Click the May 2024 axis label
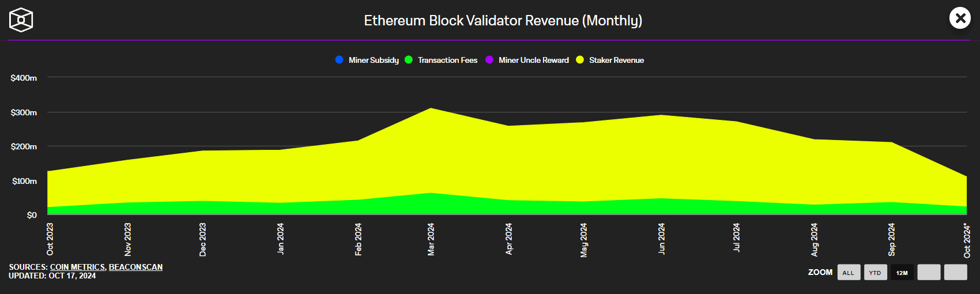 tap(584, 240)
